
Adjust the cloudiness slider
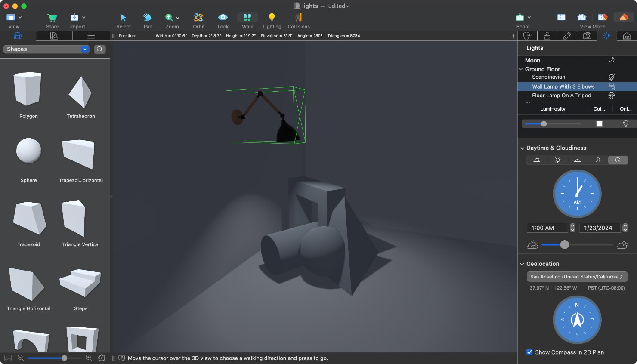pyautogui.click(x=565, y=245)
